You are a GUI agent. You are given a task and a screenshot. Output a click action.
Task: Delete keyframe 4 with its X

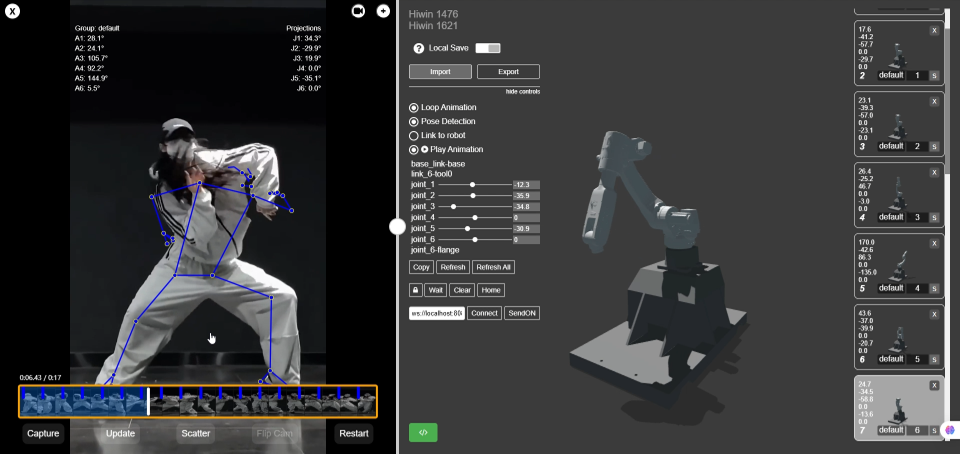pos(934,173)
